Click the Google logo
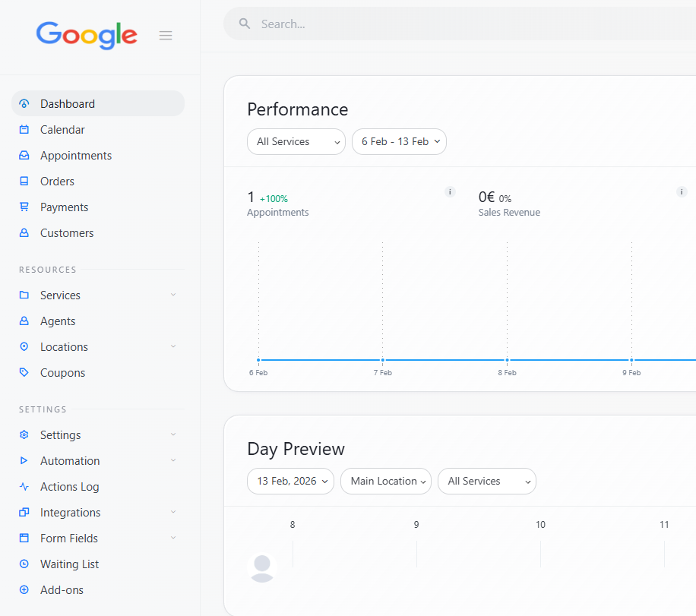The height and width of the screenshot is (616, 696). [x=87, y=35]
